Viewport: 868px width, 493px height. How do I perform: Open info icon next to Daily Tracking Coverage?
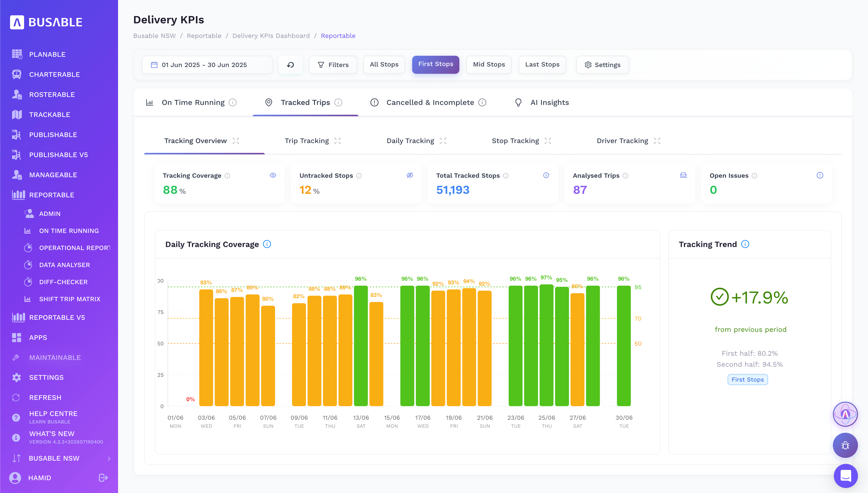pos(267,244)
